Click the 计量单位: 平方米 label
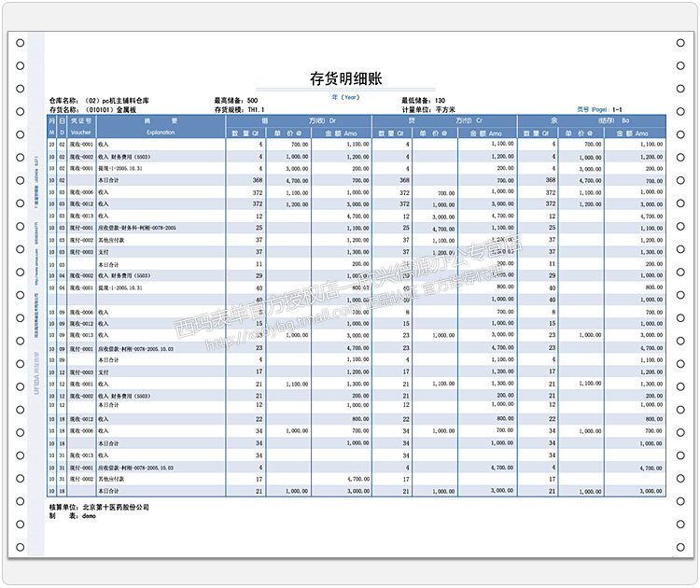Viewport: 700px width, 588px height. pos(428,109)
